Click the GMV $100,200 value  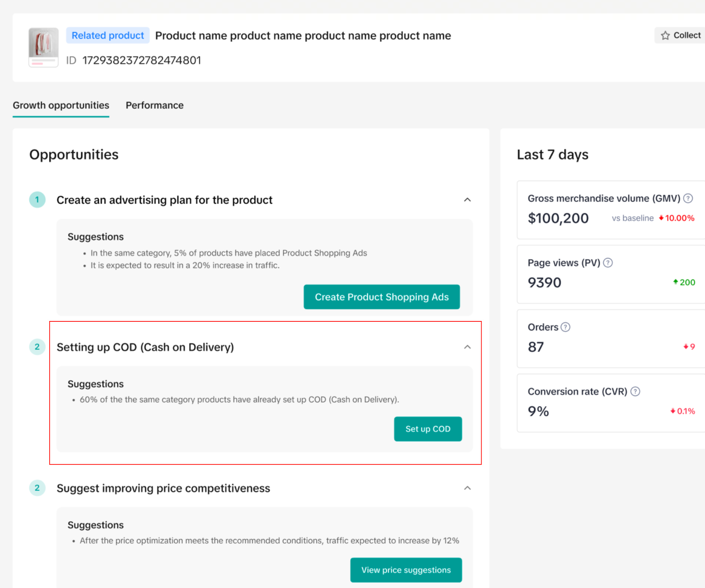click(x=558, y=218)
